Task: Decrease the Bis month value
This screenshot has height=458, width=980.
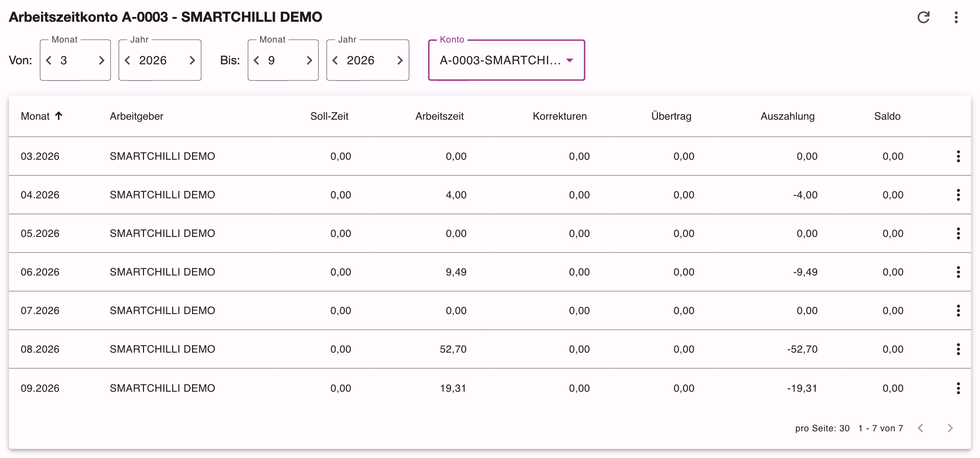Action: [x=256, y=60]
